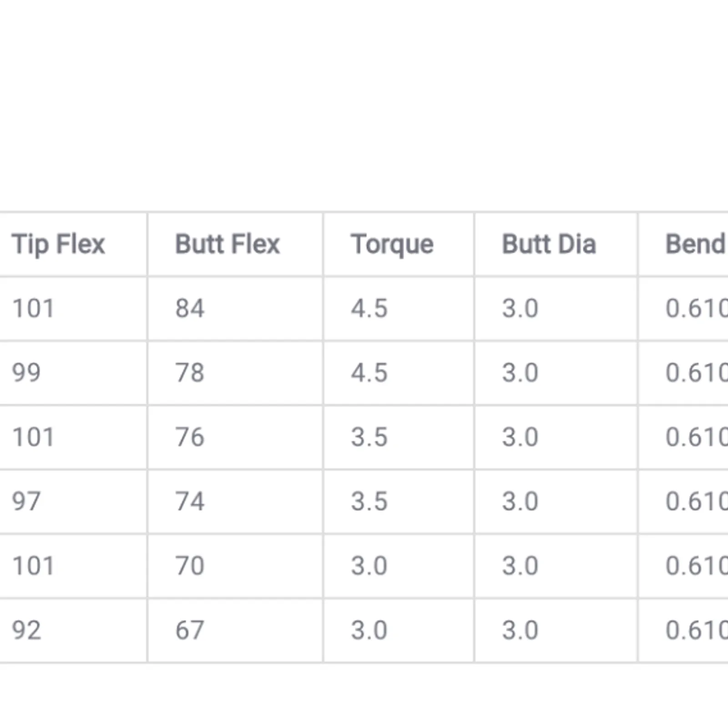Click the first-row Tip Flex value 101
This screenshot has height=728, width=728.
point(33,308)
